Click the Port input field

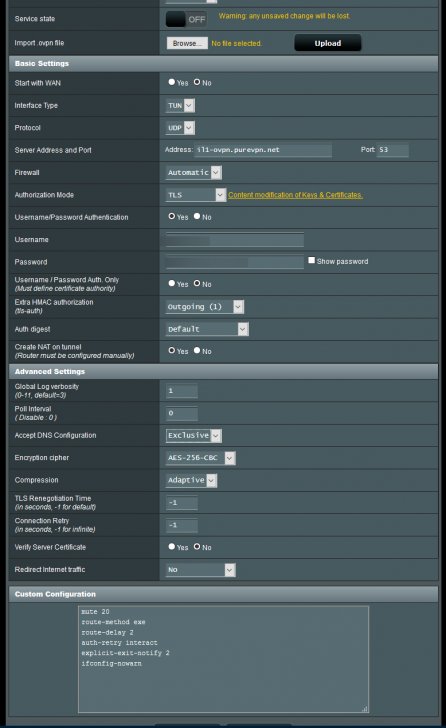pos(393,150)
